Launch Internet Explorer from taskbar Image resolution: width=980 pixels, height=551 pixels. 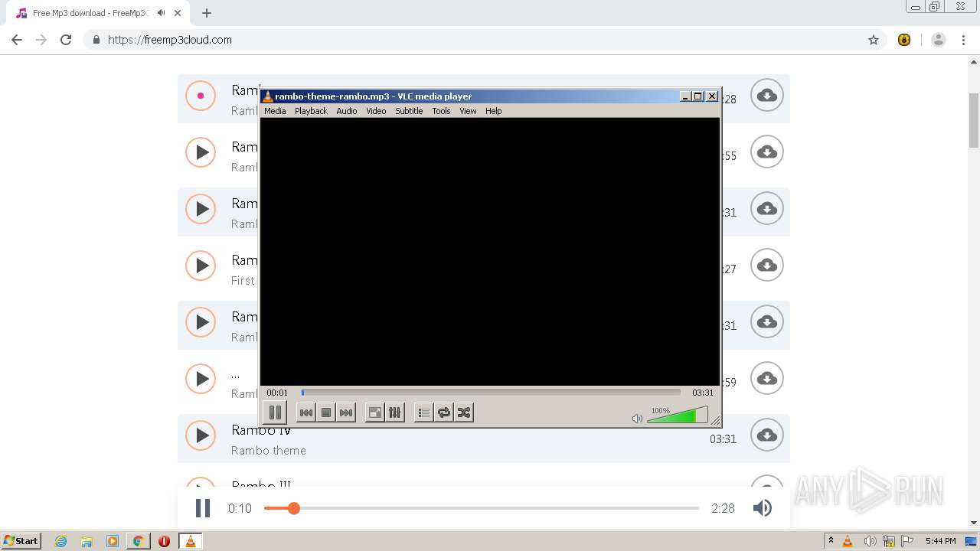coord(61,541)
